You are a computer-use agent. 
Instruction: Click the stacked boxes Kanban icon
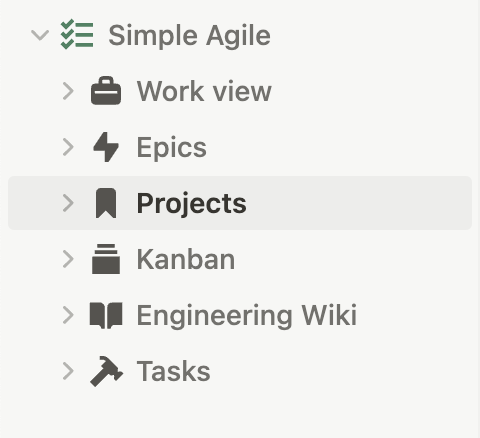106,259
